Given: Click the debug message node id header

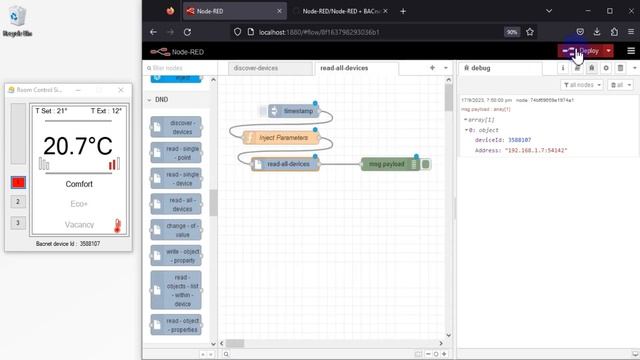Looking at the screenshot, I should pos(545,100).
